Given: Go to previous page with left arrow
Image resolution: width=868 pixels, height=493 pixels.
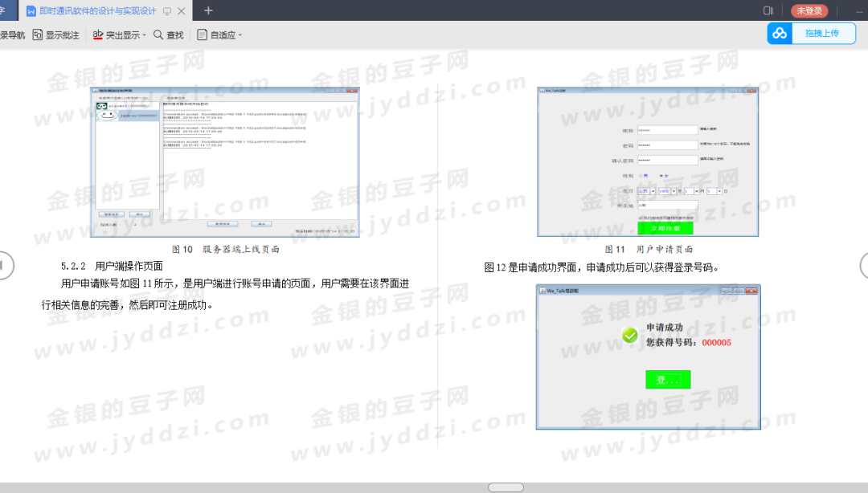Looking at the screenshot, I should [x=5, y=266].
